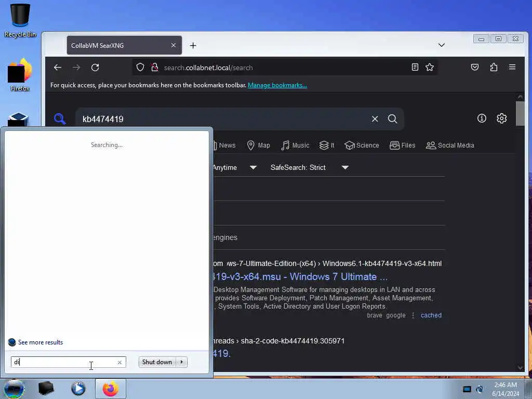Open the SearXNG about info icon
This screenshot has height=399, width=532.
(482, 118)
